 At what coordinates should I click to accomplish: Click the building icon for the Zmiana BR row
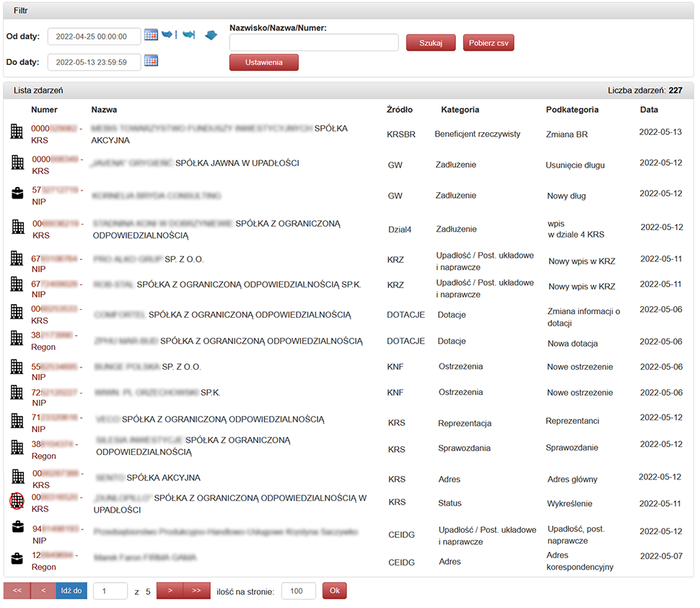17,131
